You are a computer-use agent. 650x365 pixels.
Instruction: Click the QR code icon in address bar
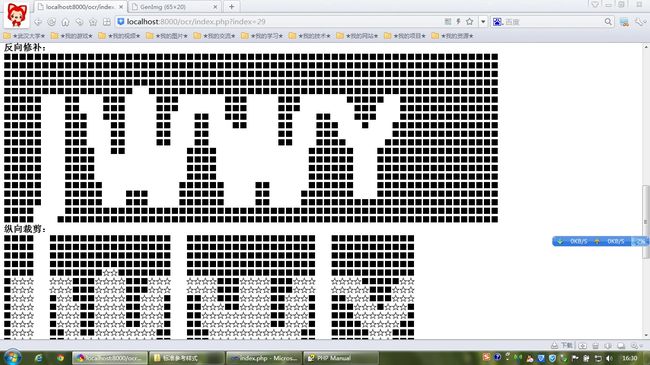[x=448, y=22]
